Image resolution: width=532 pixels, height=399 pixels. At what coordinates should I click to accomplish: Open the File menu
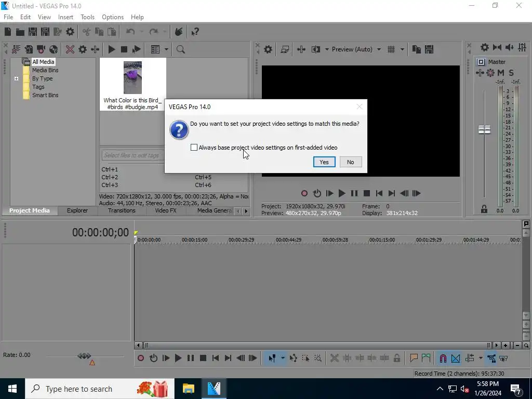[x=8, y=17]
